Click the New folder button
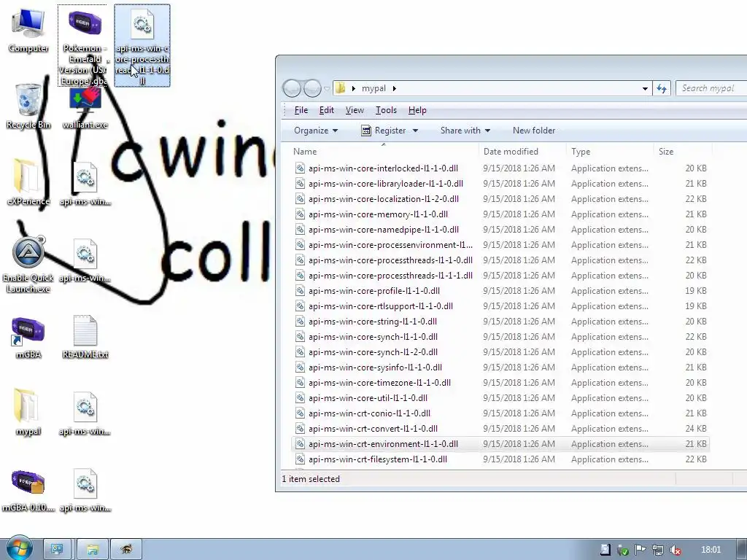Image resolution: width=747 pixels, height=560 pixels. 534,131
